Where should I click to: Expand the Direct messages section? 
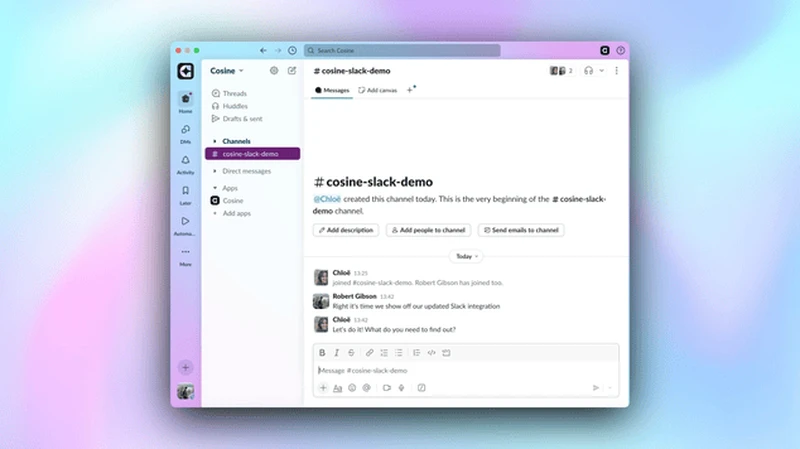click(x=215, y=171)
